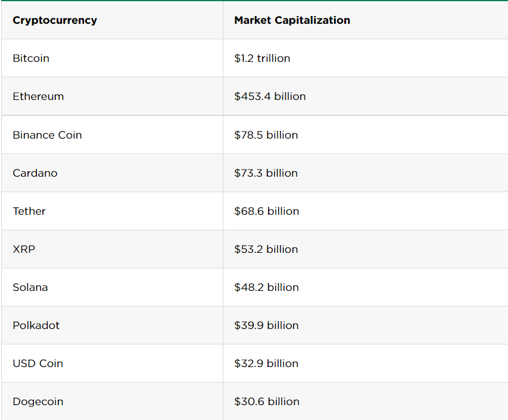Select the Binance Coin cell

point(47,135)
